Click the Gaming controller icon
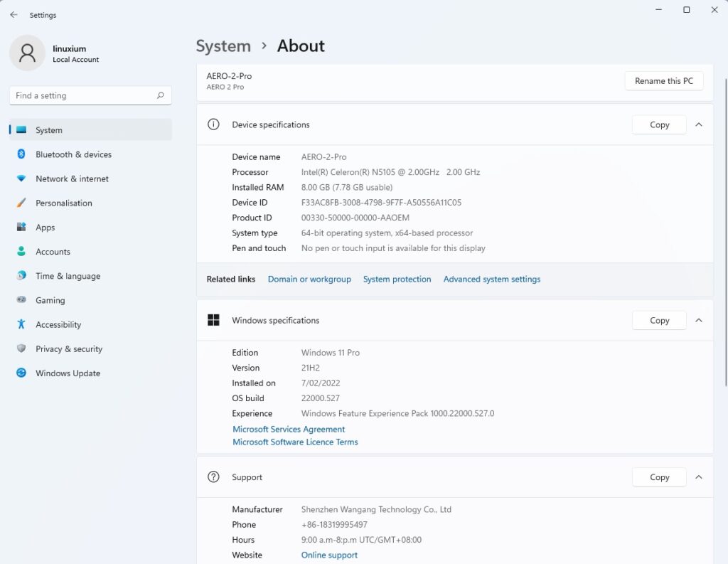This screenshot has height=564, width=728. [21, 300]
